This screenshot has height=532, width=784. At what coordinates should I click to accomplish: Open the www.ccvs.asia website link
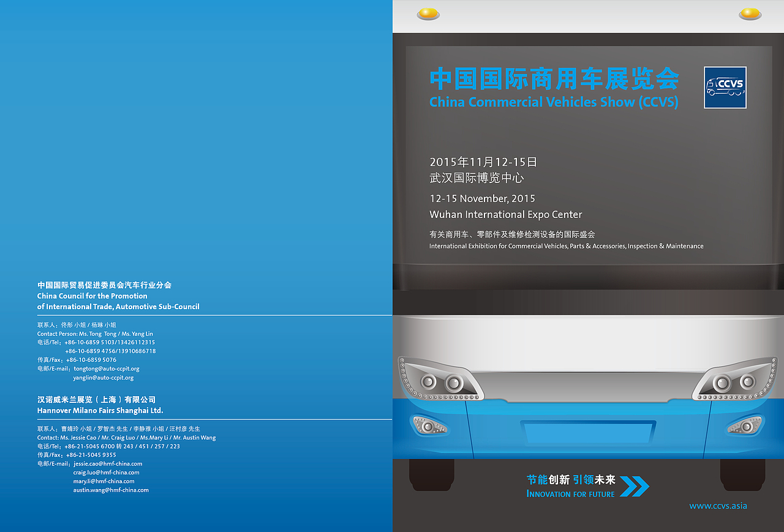pos(718,506)
